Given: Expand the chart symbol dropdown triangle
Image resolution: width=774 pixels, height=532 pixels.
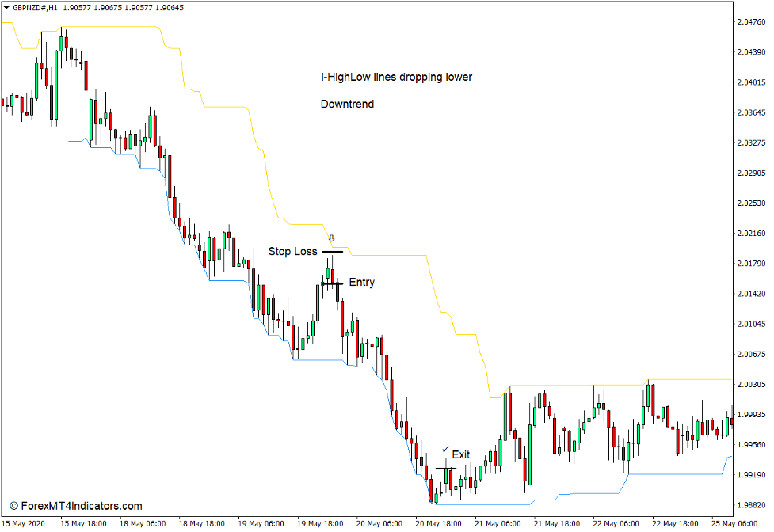Looking at the screenshot, I should [6, 8].
